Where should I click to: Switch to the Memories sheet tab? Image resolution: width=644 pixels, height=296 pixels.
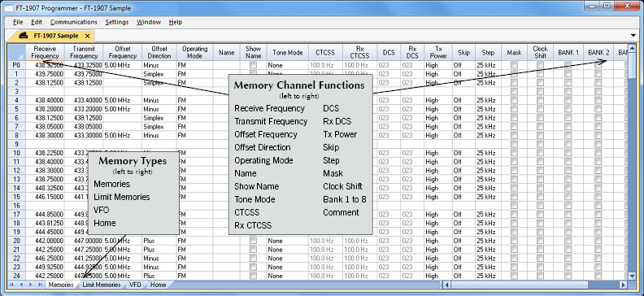[x=61, y=285]
